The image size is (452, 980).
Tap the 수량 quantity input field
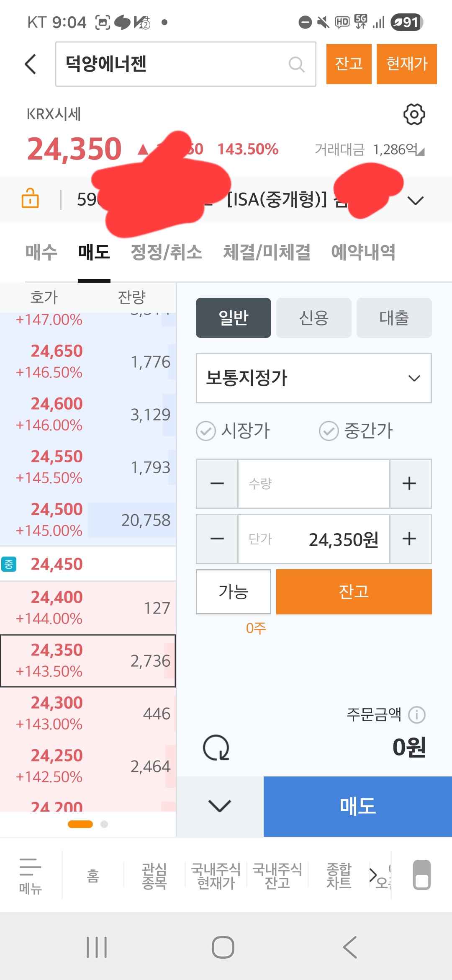coord(313,484)
